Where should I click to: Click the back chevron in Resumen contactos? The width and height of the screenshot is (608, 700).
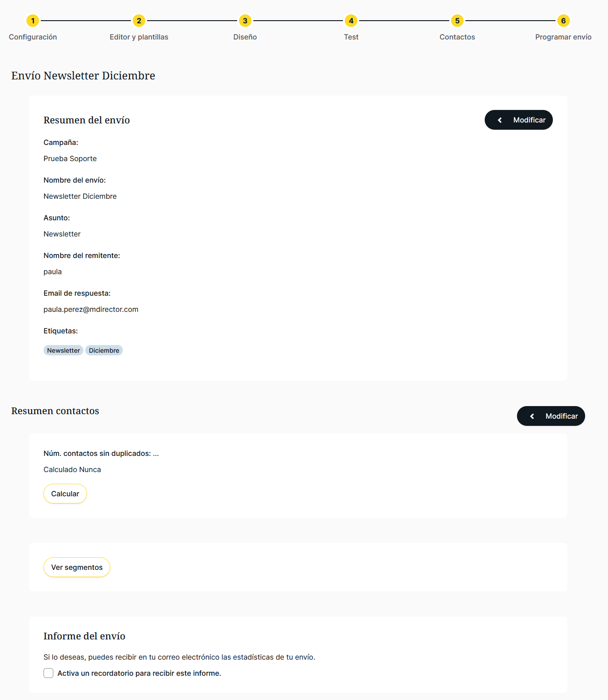tap(532, 416)
